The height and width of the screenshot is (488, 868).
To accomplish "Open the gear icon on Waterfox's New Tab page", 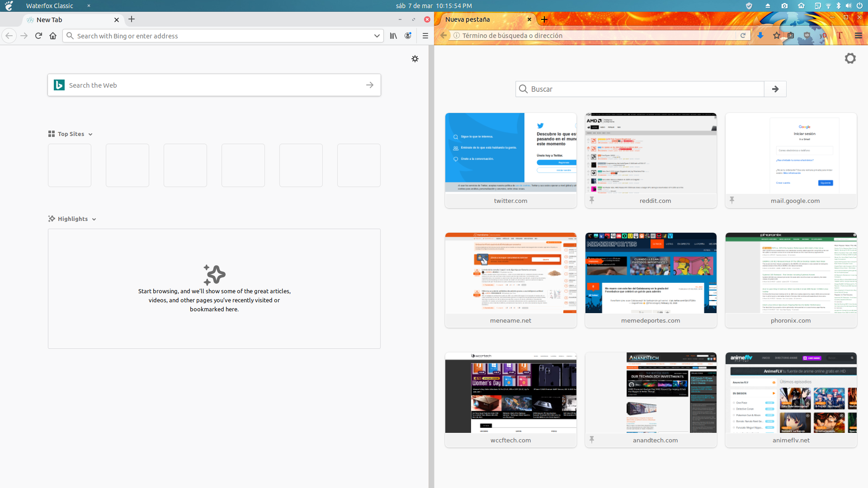I will pos(415,59).
